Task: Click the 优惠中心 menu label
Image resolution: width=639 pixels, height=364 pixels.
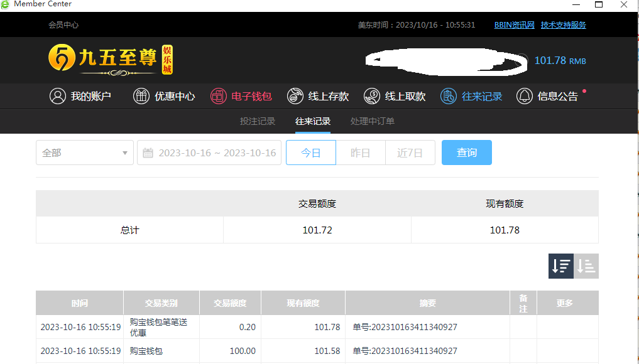Action: tap(175, 97)
